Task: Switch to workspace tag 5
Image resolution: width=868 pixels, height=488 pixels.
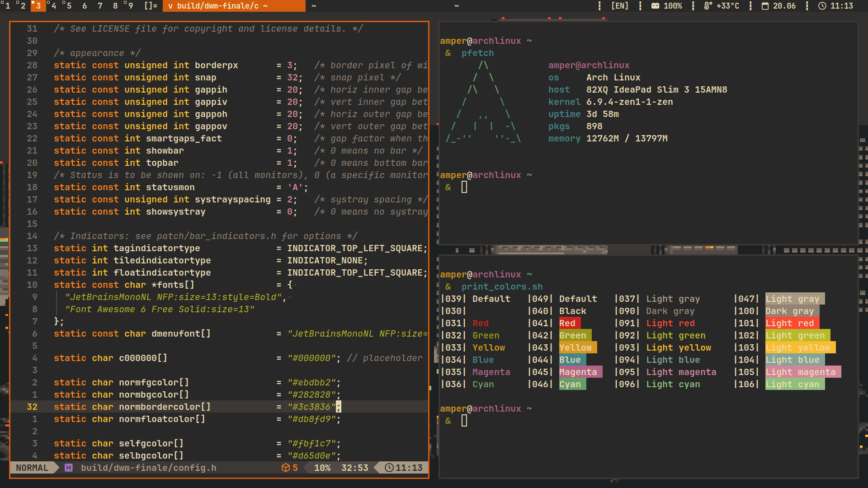Action: click(x=69, y=6)
